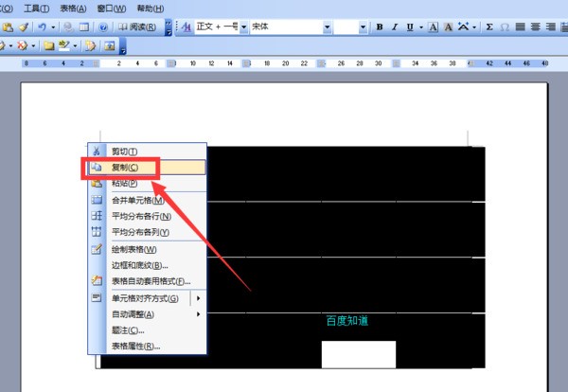Click the Insert Hyperlink globe icon
568x392 pixels.
pos(67,27)
